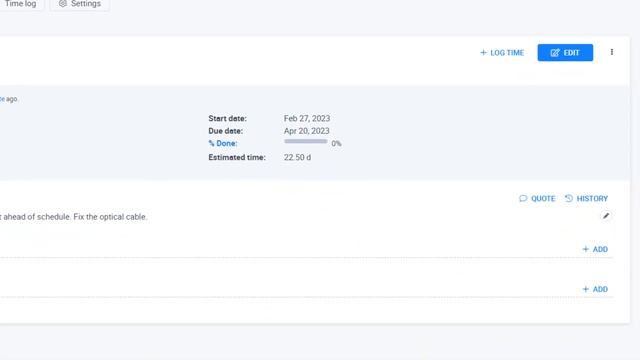The image size is (640, 360).
Task: Click the Add link below the comment
Action: pyautogui.click(x=595, y=249)
